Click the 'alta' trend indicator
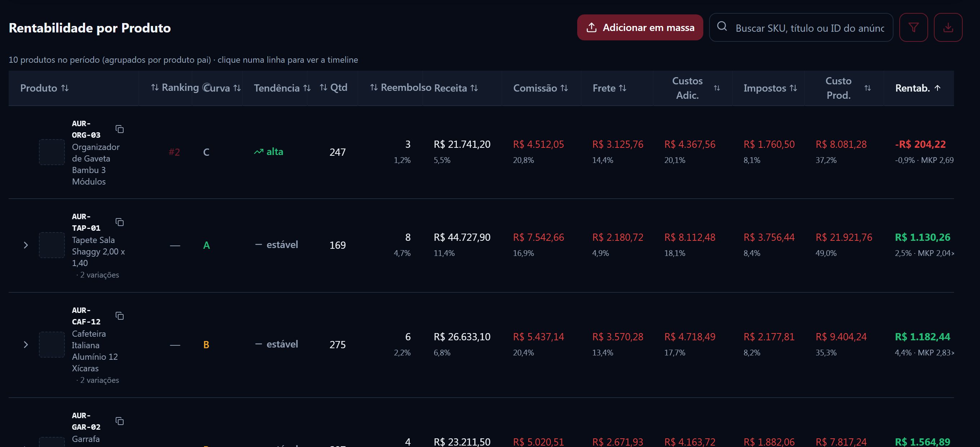Image resolution: width=980 pixels, height=447 pixels. [268, 151]
